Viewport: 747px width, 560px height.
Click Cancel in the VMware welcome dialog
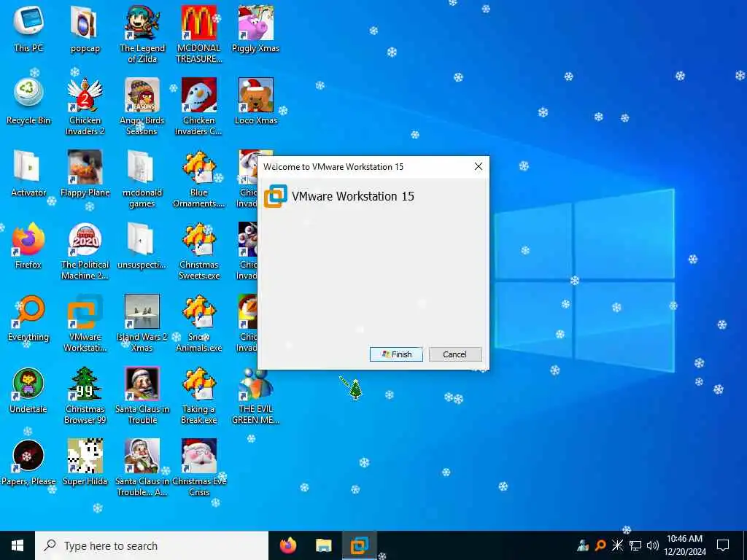click(455, 354)
